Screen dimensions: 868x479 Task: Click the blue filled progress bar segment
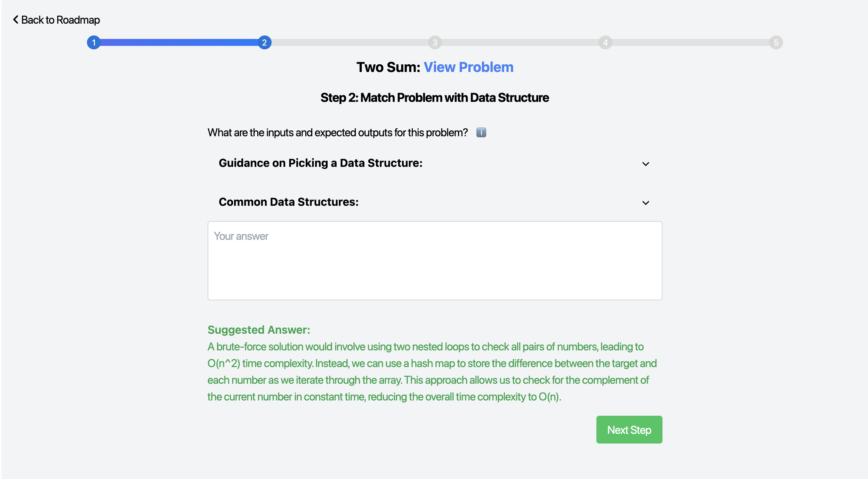coord(179,42)
